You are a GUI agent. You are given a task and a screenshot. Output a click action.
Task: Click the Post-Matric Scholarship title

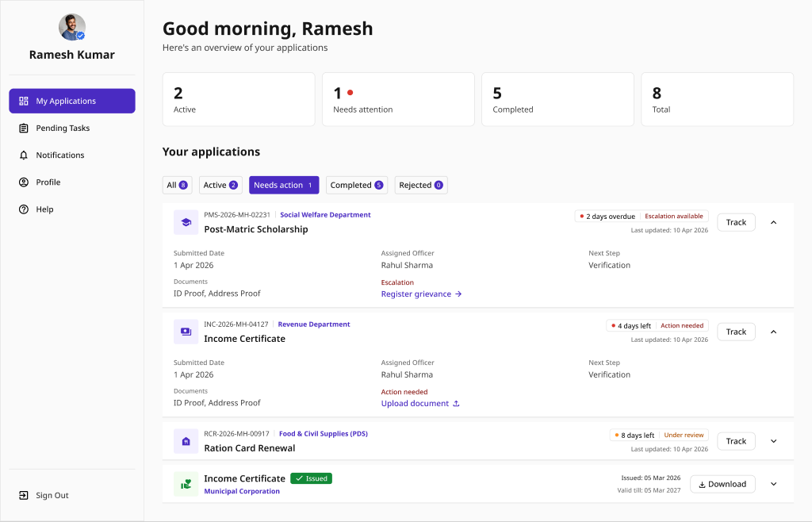(x=256, y=229)
